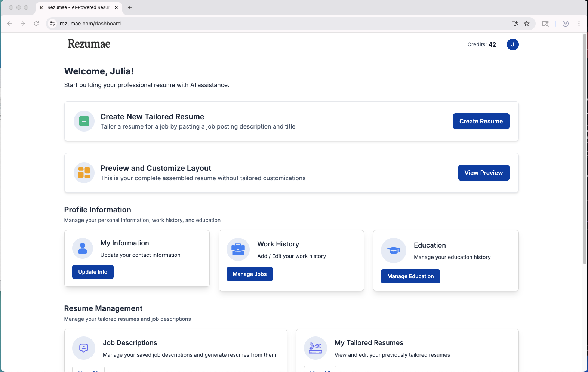Viewport: 588px width, 372px height.
Task: Click the Education graduation cap icon
Action: 393,250
